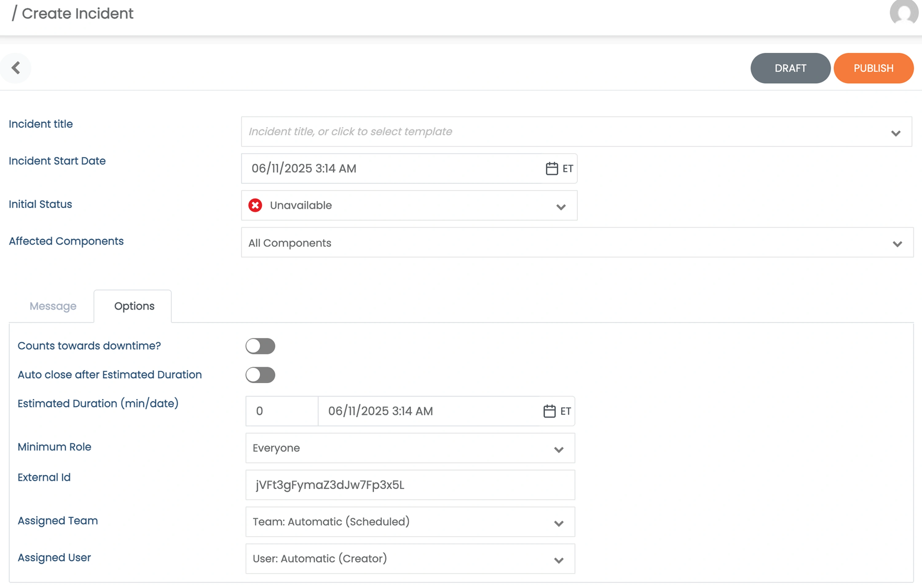The height and width of the screenshot is (588, 922).
Task: Open the Minimum Role dropdown
Action: pos(410,448)
